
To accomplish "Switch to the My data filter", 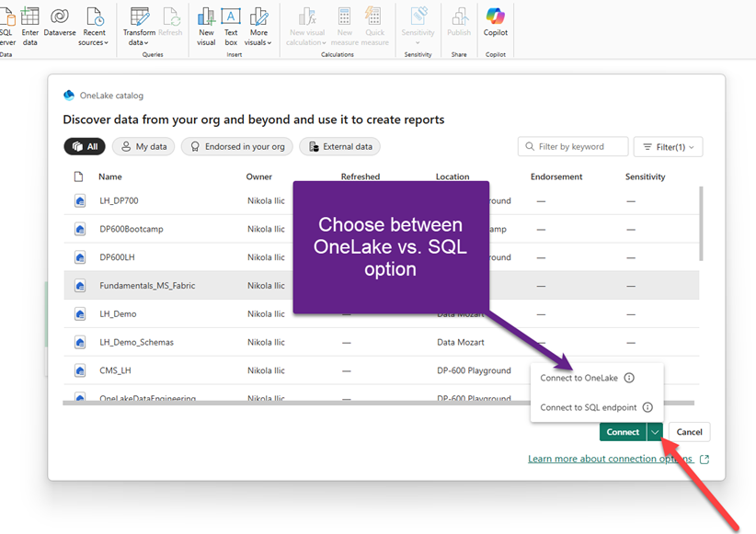I will point(143,146).
